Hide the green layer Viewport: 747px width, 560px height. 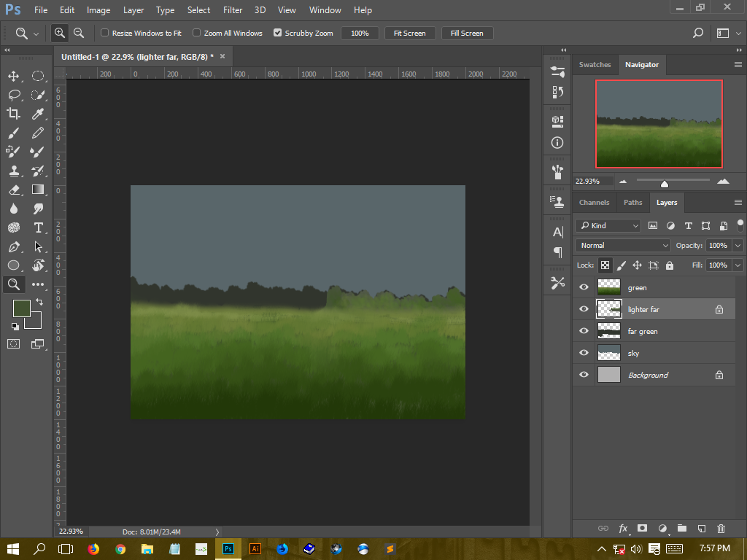[x=584, y=287]
